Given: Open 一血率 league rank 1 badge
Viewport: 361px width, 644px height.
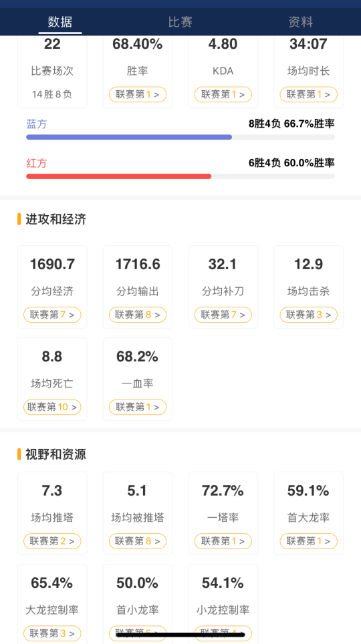Looking at the screenshot, I should tap(138, 407).
